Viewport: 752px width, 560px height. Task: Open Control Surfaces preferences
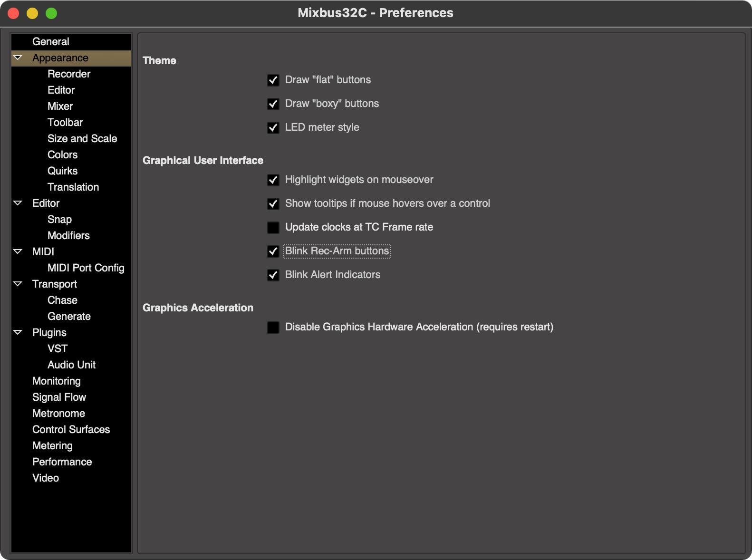pos(71,430)
